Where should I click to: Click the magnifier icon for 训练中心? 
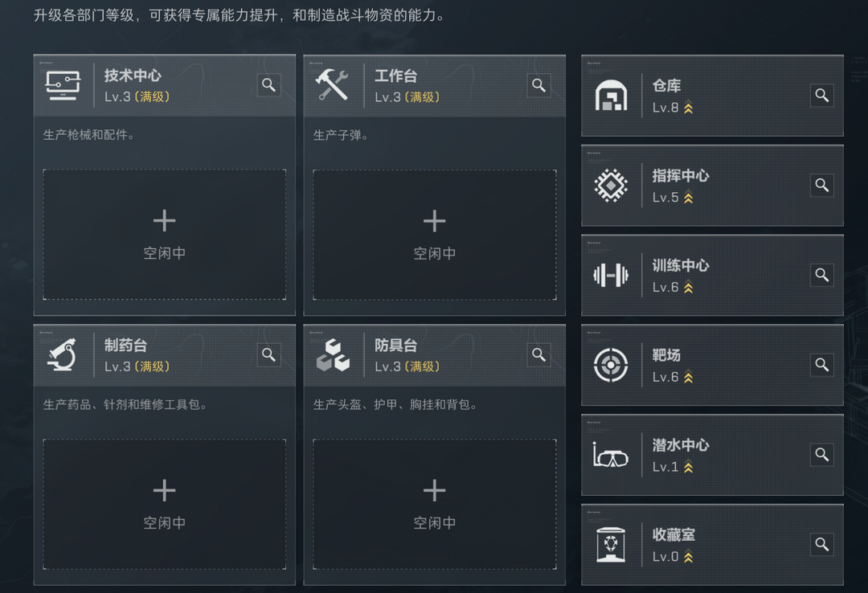click(x=821, y=275)
